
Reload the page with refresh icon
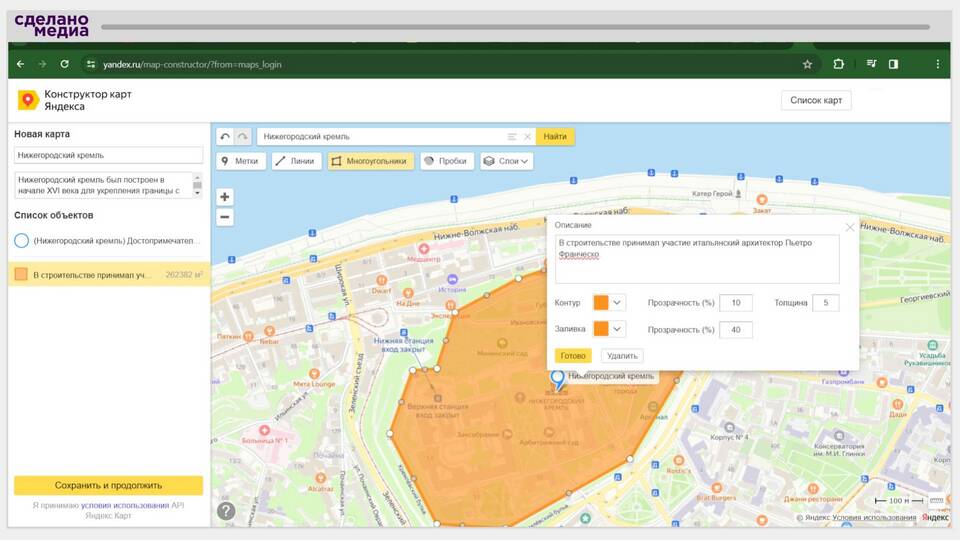pyautogui.click(x=64, y=64)
